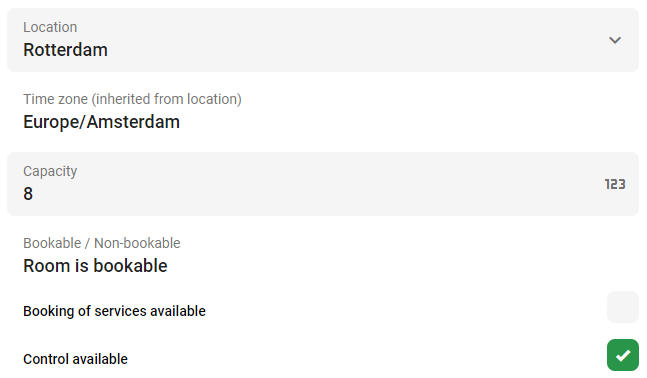
Task: Click the chevron arrow in Location field
Action: (x=615, y=40)
